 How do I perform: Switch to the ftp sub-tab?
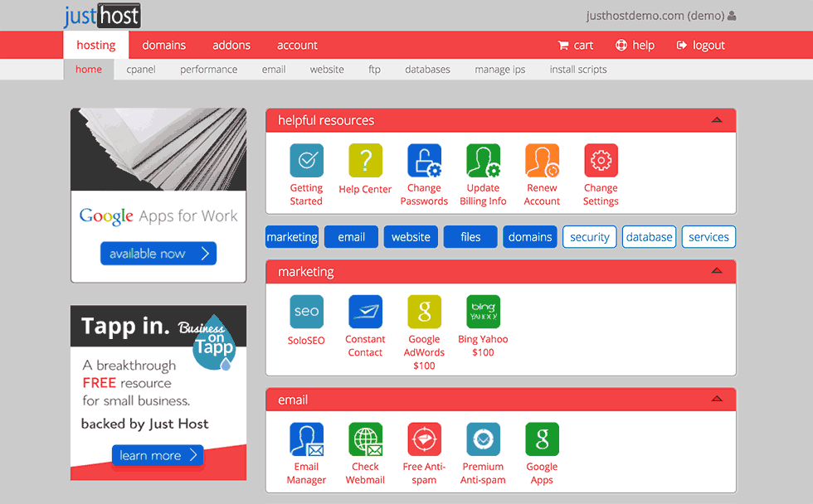coord(374,70)
